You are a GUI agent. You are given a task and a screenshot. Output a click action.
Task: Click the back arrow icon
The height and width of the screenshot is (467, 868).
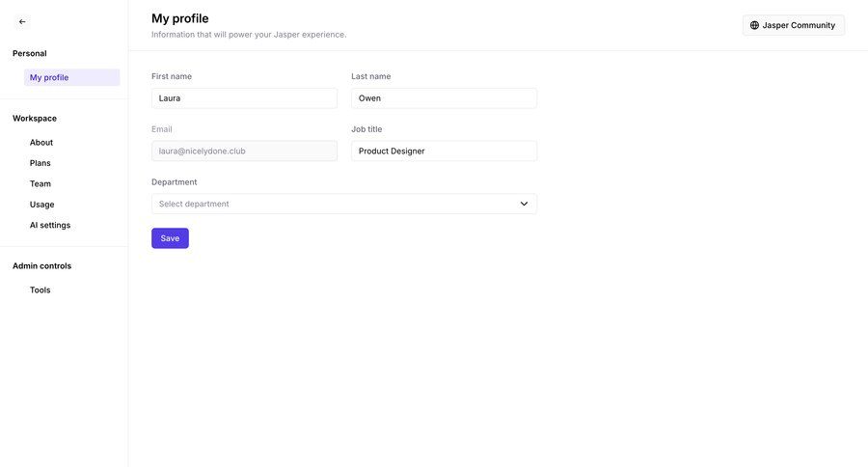22,21
